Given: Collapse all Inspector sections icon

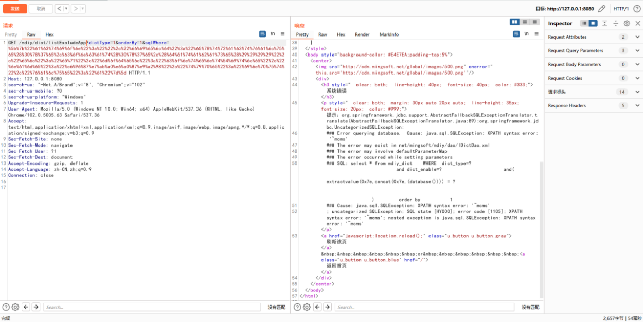Looking at the screenshot, I should tap(616, 23).
